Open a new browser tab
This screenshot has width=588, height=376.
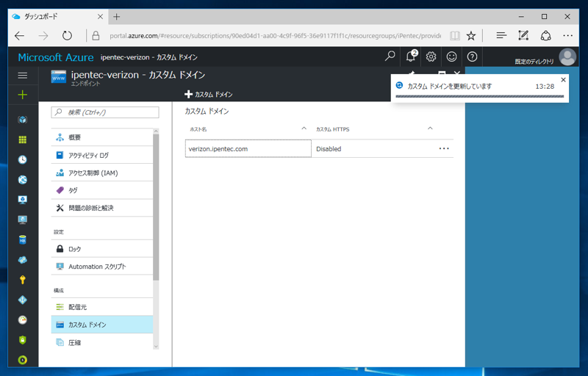click(117, 16)
